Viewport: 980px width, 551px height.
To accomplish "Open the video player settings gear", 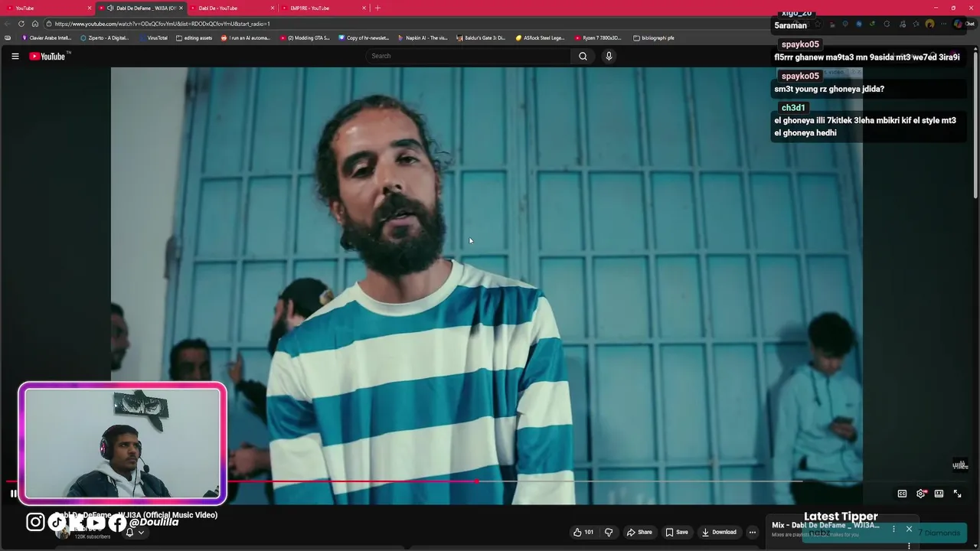I will 921,494.
